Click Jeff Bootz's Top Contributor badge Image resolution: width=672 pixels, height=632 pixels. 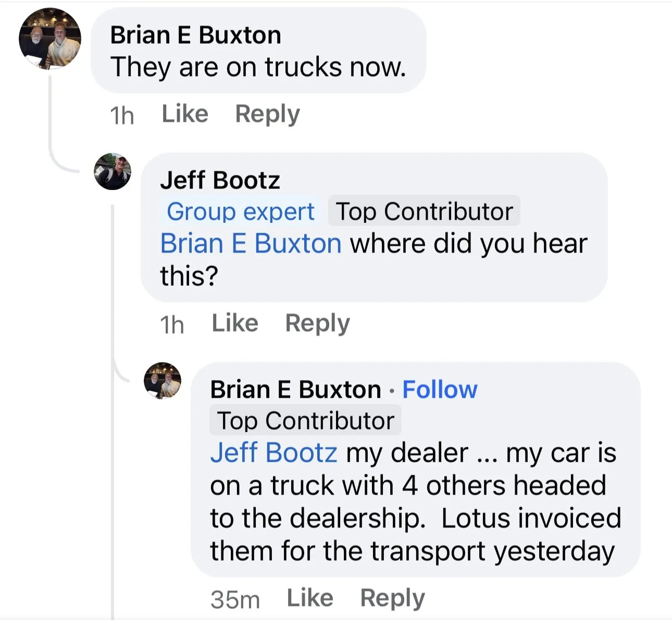[424, 211]
